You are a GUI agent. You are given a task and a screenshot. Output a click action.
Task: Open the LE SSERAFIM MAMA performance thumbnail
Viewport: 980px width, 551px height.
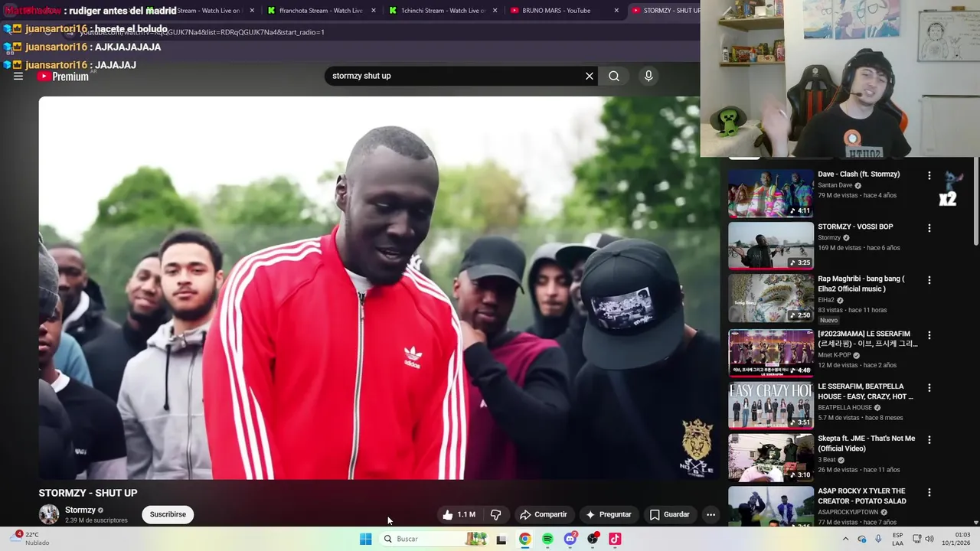coord(771,354)
